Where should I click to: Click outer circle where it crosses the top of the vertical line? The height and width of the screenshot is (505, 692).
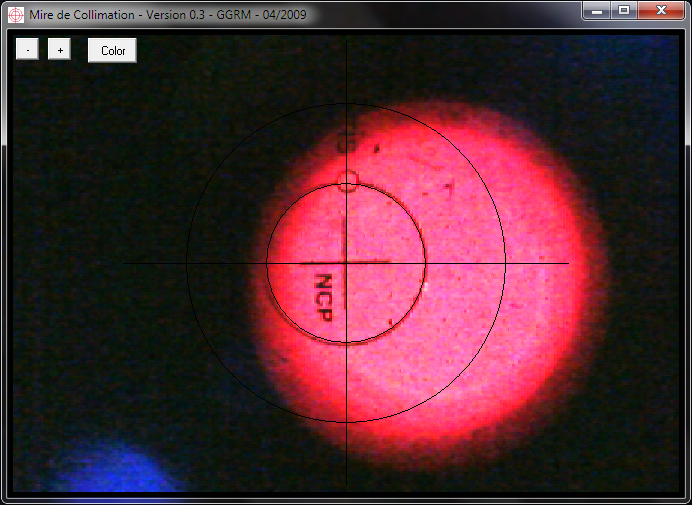[346, 104]
